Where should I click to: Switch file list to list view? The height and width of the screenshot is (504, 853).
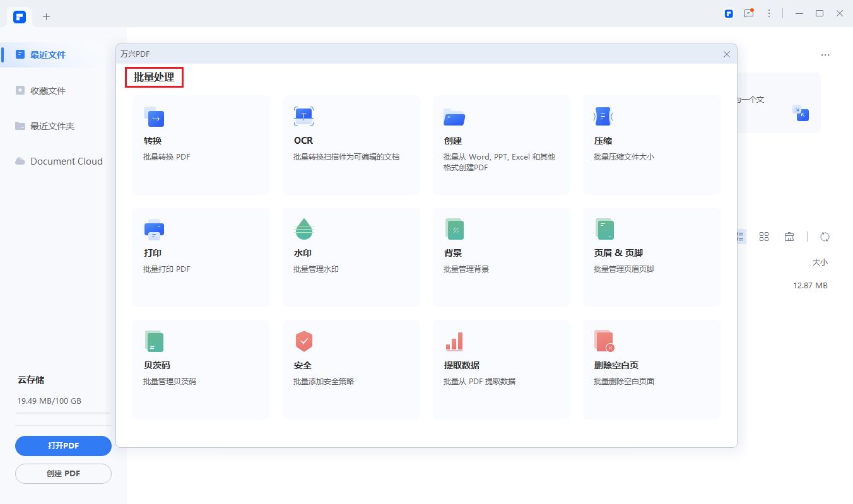739,237
